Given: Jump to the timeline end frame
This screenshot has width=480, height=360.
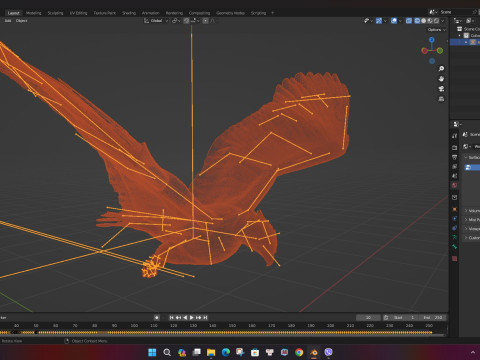Looking at the screenshot, I should [205, 318].
